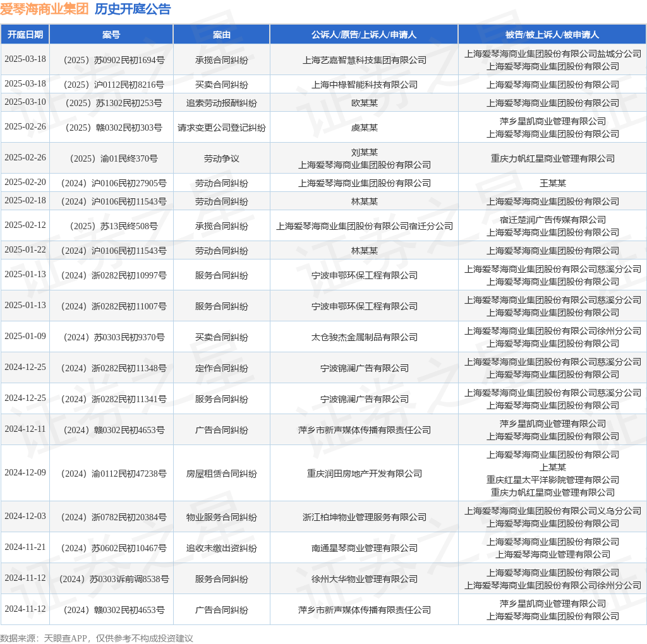This screenshot has height=644, width=647.
Task: Click cause 追索劳动报酬纠纷
Action: point(222,103)
